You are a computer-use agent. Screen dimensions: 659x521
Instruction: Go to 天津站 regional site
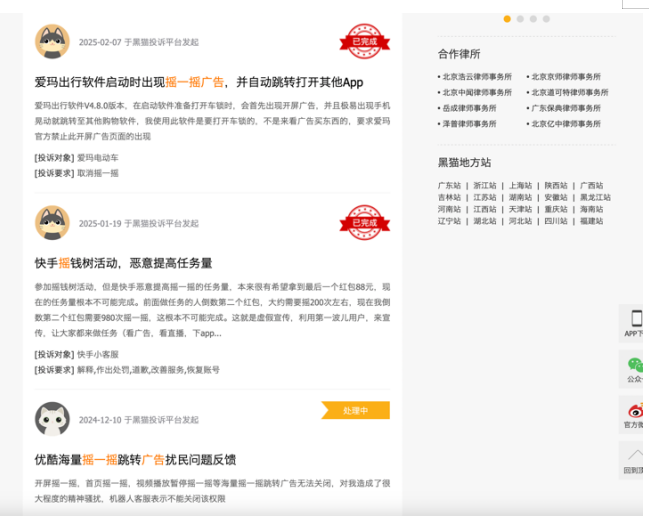coord(520,209)
